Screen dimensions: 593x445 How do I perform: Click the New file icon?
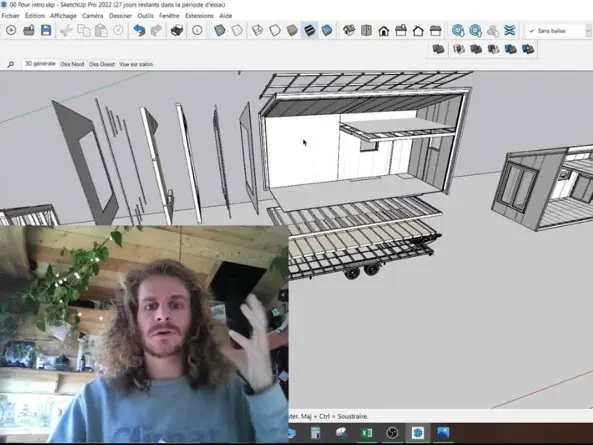pos(11,30)
